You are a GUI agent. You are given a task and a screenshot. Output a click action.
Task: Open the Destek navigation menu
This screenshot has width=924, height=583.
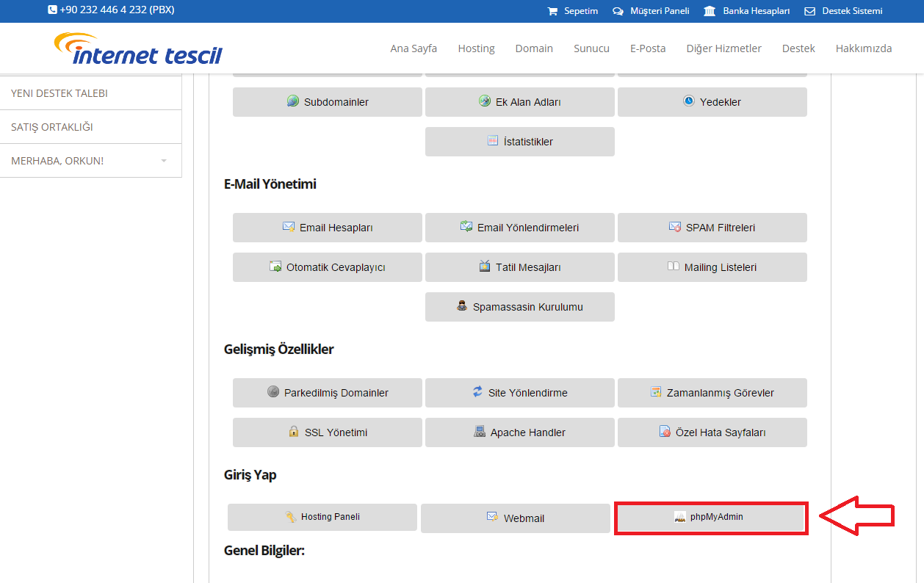tap(798, 48)
